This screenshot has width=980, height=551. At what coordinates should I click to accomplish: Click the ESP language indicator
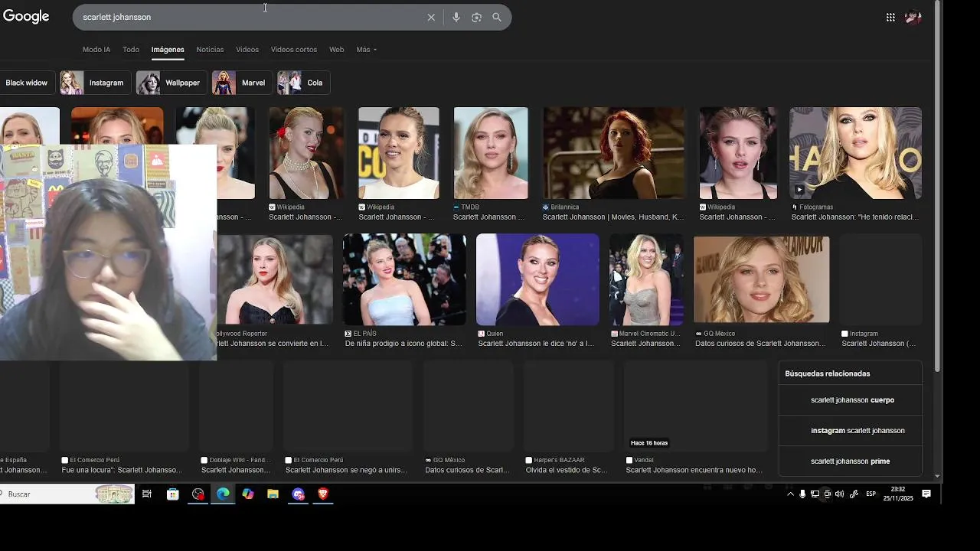coord(871,494)
